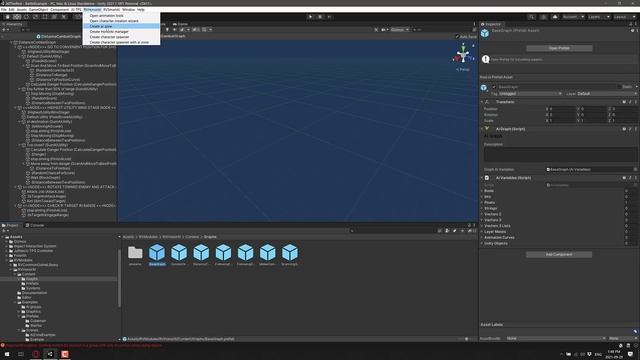640x360 pixels.
Task: Click the Open Prefab button
Action: (x=559, y=48)
